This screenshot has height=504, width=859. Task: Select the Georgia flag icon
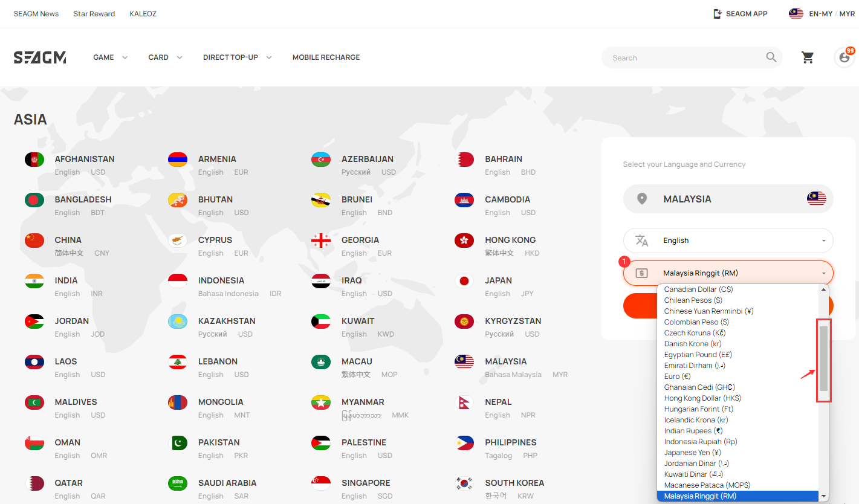[321, 241]
